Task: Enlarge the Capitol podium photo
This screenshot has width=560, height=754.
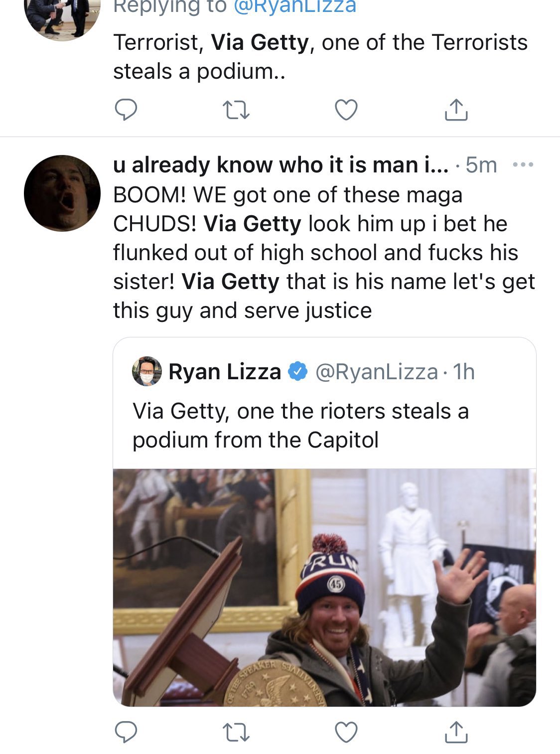Action: point(324,587)
